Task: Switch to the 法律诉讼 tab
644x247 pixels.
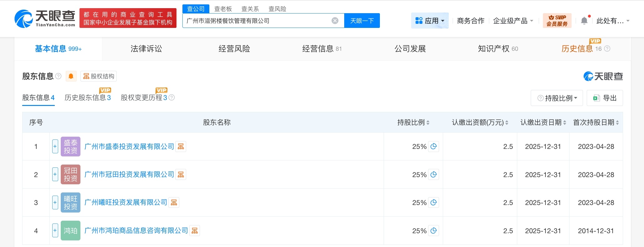Action: [146, 49]
